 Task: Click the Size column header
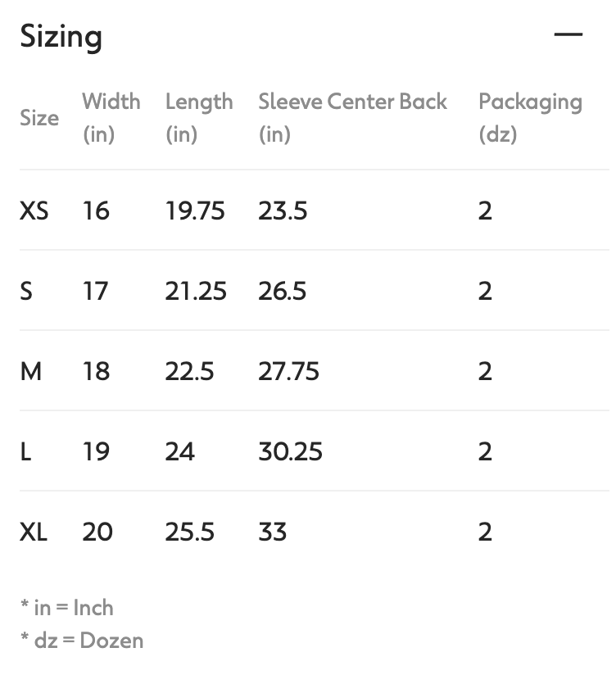(39, 117)
